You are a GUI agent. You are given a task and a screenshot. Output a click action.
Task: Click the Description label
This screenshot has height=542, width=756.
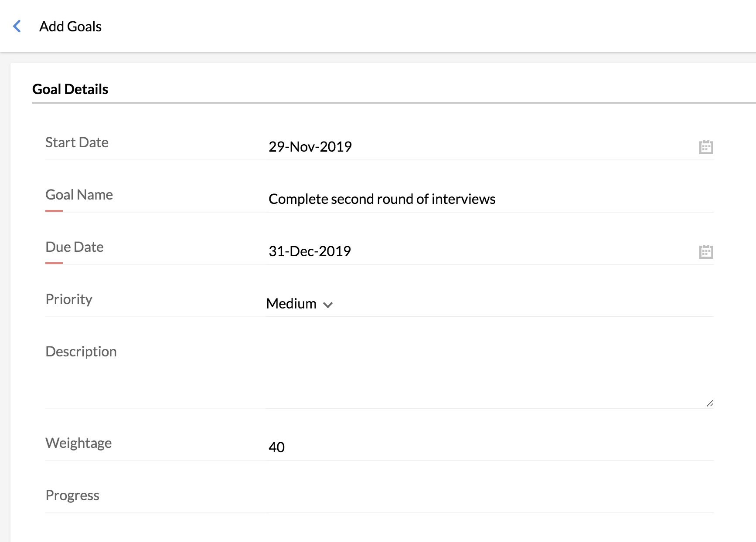(x=81, y=352)
